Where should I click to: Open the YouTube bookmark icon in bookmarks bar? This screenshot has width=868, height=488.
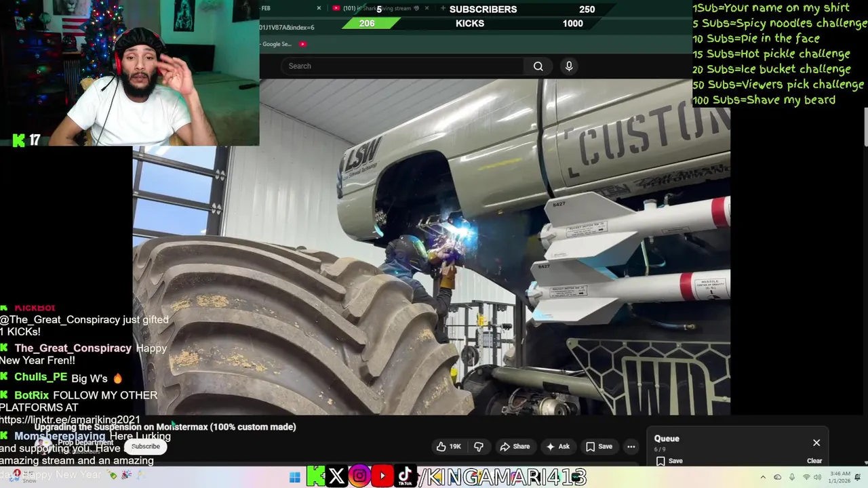(x=302, y=44)
